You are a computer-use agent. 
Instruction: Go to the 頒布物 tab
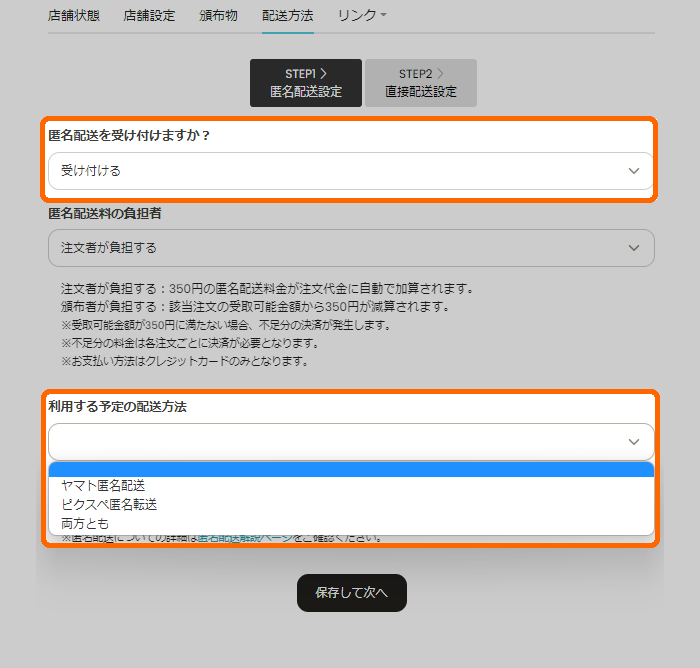(x=218, y=16)
